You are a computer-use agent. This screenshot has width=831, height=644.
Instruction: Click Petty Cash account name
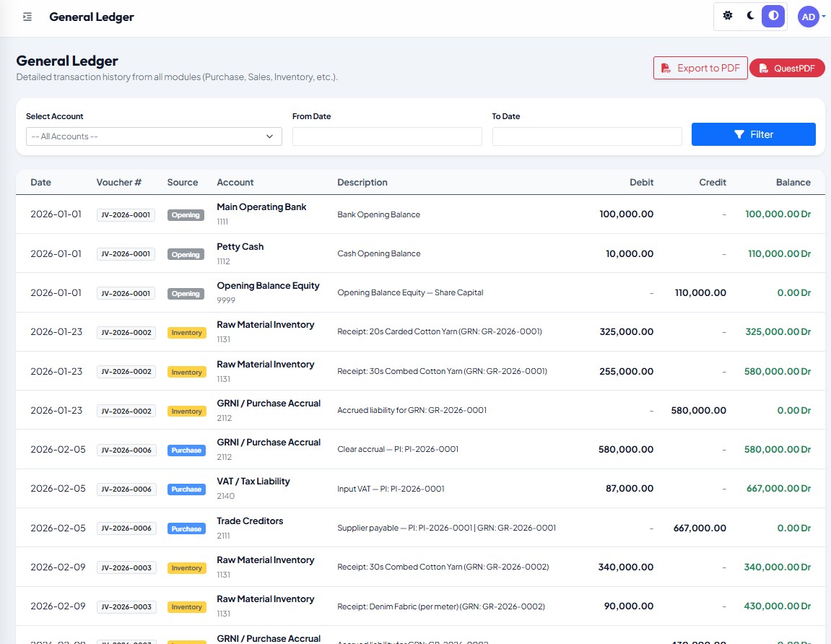pos(240,246)
